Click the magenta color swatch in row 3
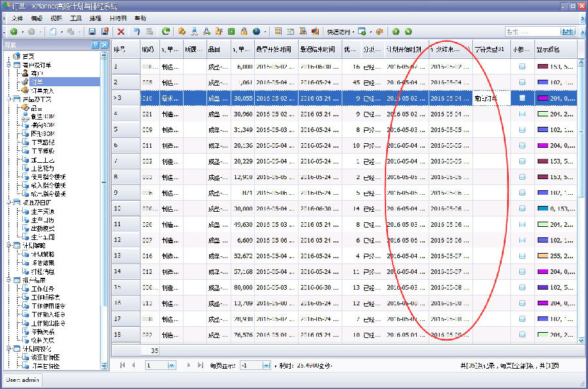Viewport: 588px width, 389px height. coord(543,98)
